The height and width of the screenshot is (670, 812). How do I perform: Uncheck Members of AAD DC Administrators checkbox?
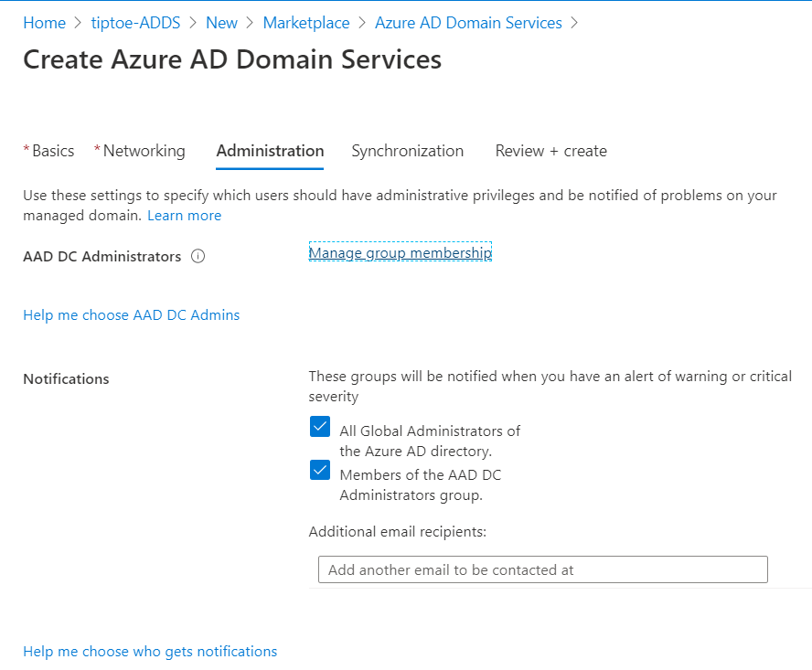[x=319, y=470]
